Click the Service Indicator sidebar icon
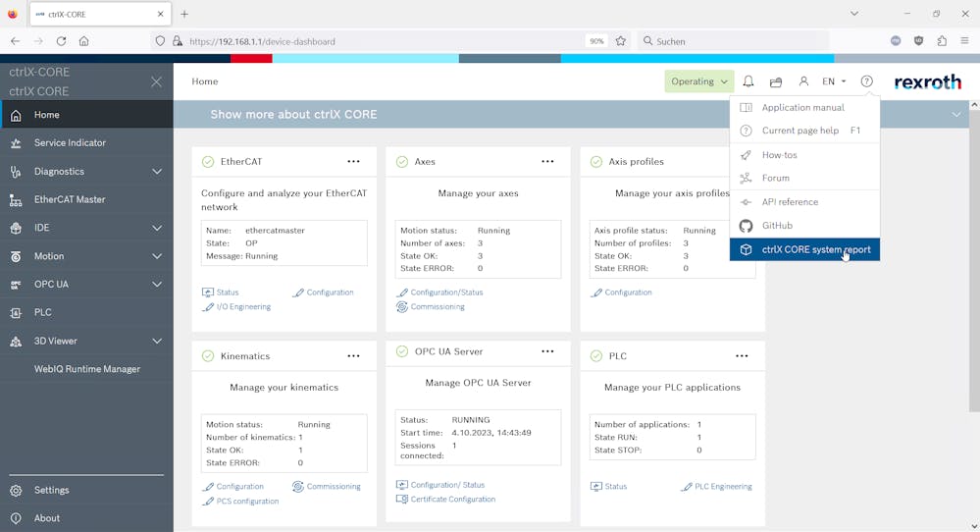This screenshot has width=980, height=532. 17,143
